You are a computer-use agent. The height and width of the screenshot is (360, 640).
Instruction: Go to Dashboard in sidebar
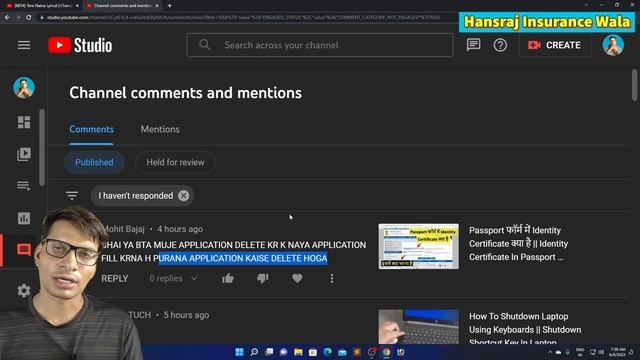24,122
